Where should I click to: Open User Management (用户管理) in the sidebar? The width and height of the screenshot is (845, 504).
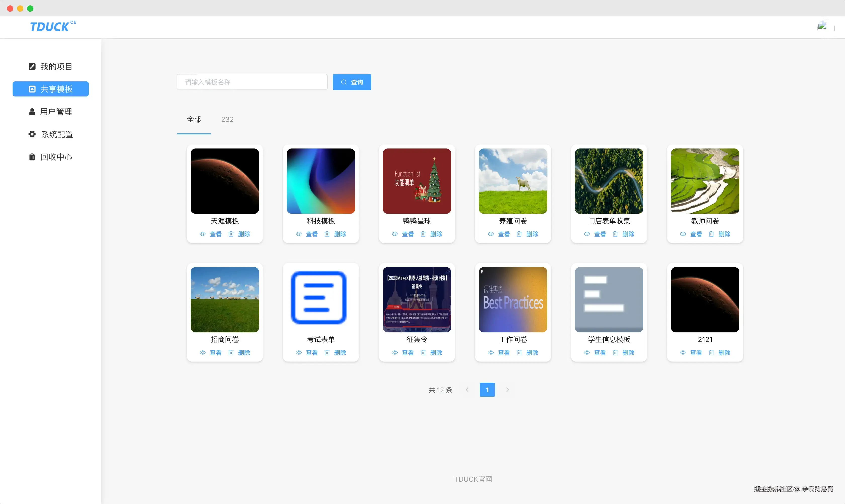(51, 112)
